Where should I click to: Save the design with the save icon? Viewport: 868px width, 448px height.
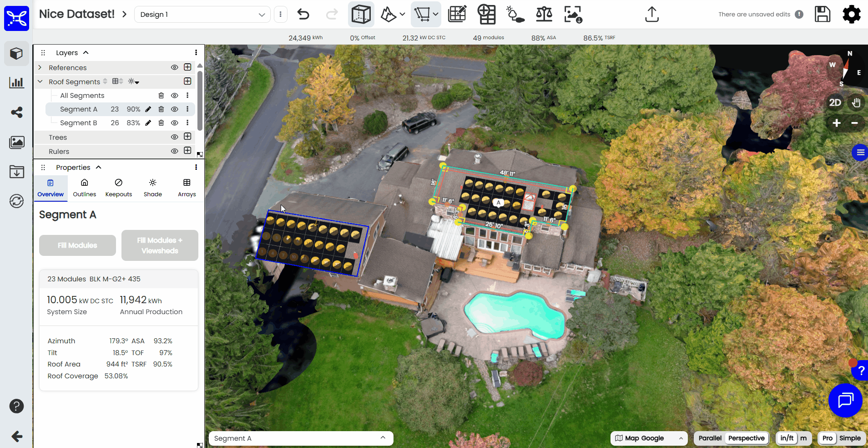click(x=823, y=14)
